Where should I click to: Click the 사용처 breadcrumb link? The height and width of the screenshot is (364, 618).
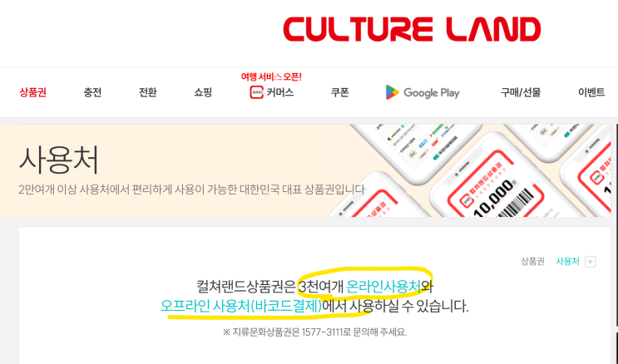click(x=567, y=261)
